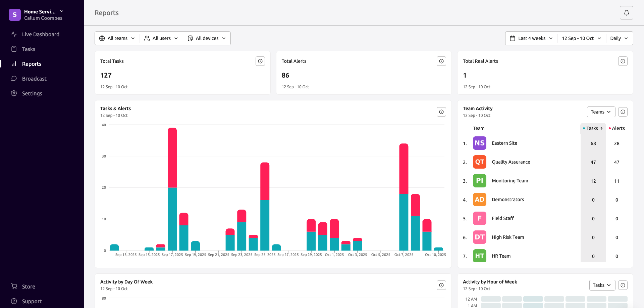The width and height of the screenshot is (644, 308).
Task: Show info for Tasks & Alerts chart
Action: pos(441,112)
